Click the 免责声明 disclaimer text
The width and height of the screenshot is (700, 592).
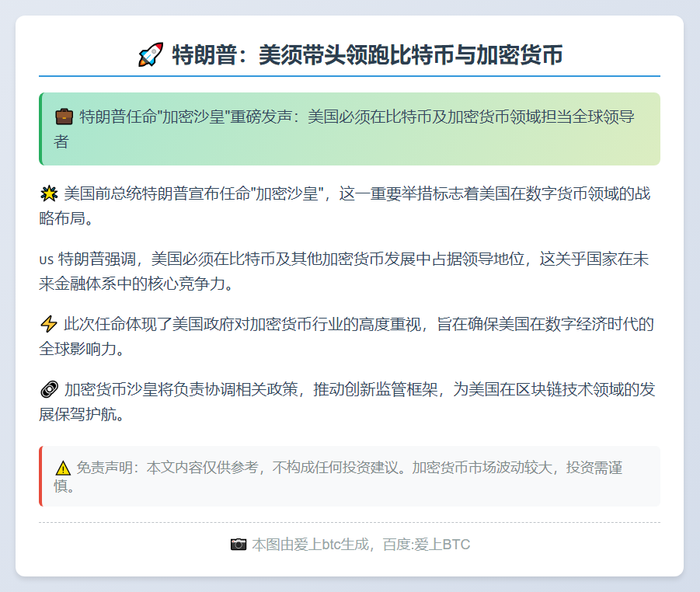click(107, 466)
